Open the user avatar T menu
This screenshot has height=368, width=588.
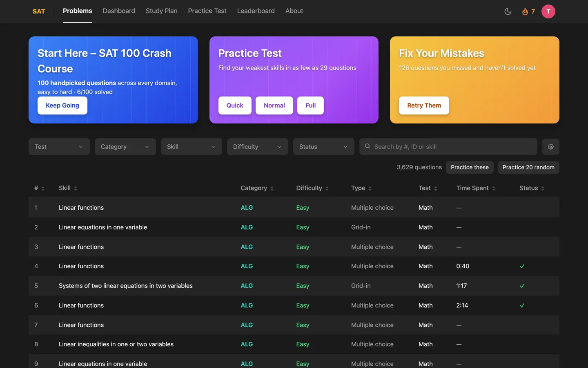coord(548,11)
